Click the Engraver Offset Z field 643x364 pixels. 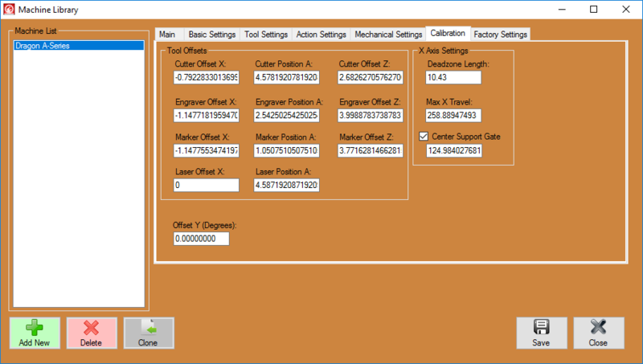pos(371,116)
